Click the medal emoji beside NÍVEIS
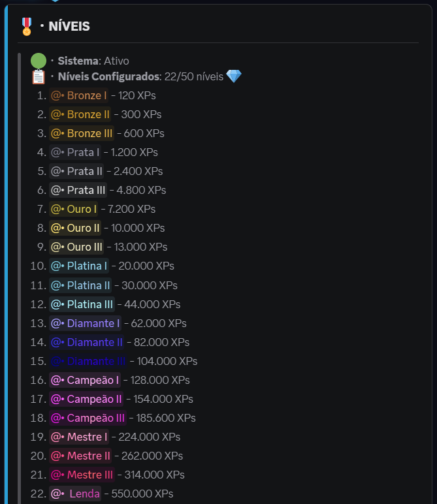 click(26, 26)
